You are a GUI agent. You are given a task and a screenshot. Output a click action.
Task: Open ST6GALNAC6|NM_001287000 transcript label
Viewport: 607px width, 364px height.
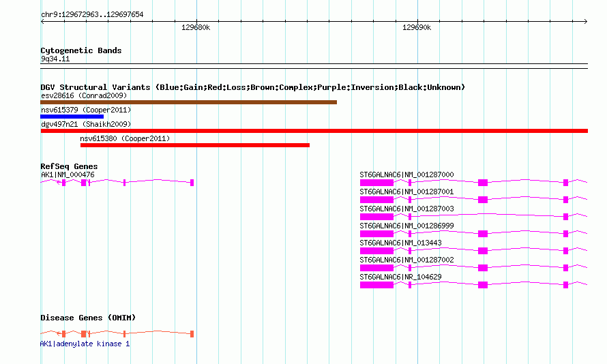pyautogui.click(x=406, y=175)
